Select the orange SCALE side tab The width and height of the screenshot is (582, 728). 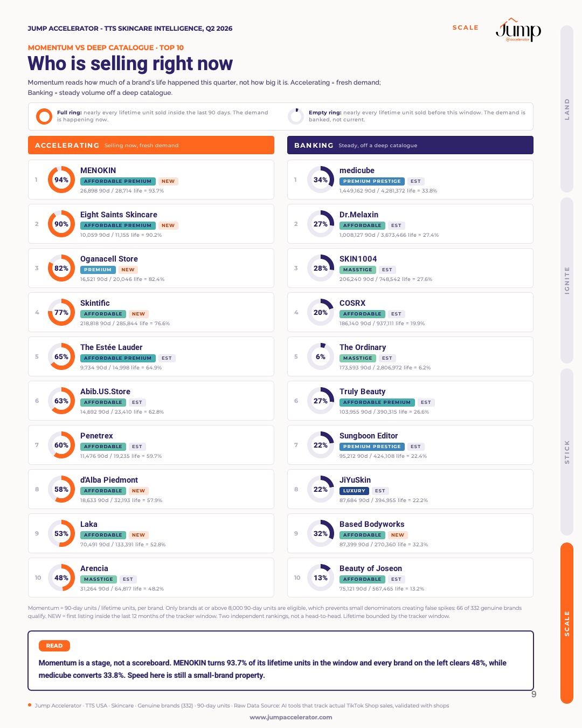click(567, 623)
